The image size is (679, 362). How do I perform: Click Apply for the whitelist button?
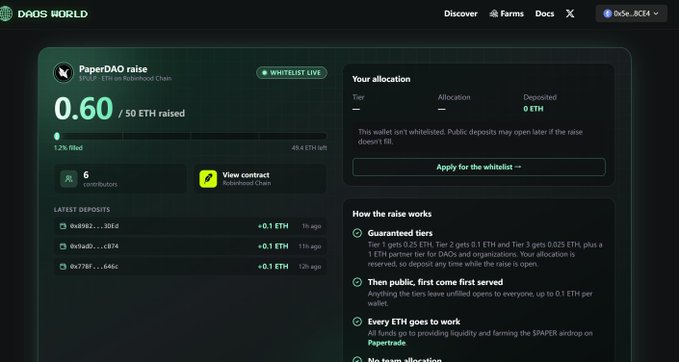click(x=479, y=167)
